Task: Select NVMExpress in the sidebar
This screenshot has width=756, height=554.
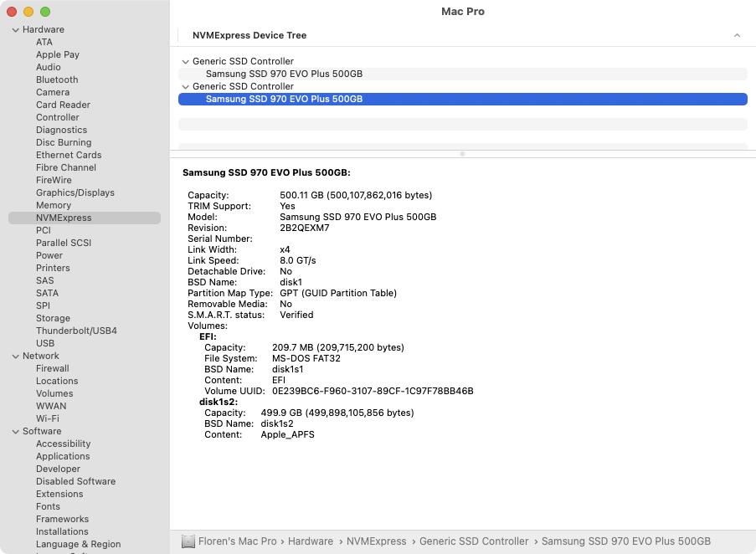Action: (x=85, y=218)
